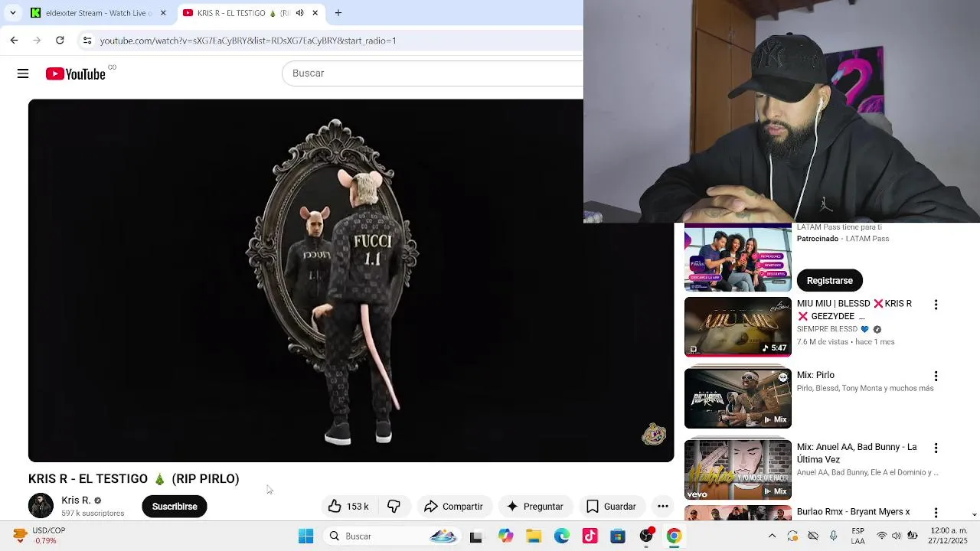Close the KRIS R - EL TESTIGO tab
This screenshot has width=980, height=551.
click(315, 13)
